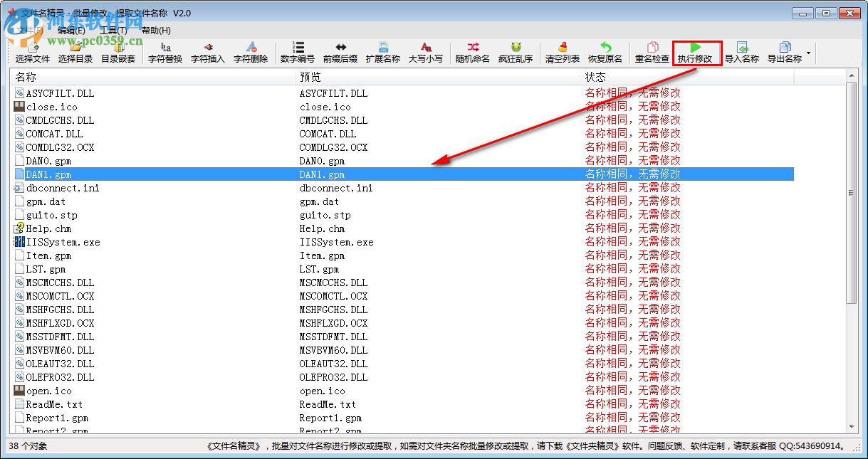Open the 数字编号 numbering tool

pyautogui.click(x=298, y=53)
